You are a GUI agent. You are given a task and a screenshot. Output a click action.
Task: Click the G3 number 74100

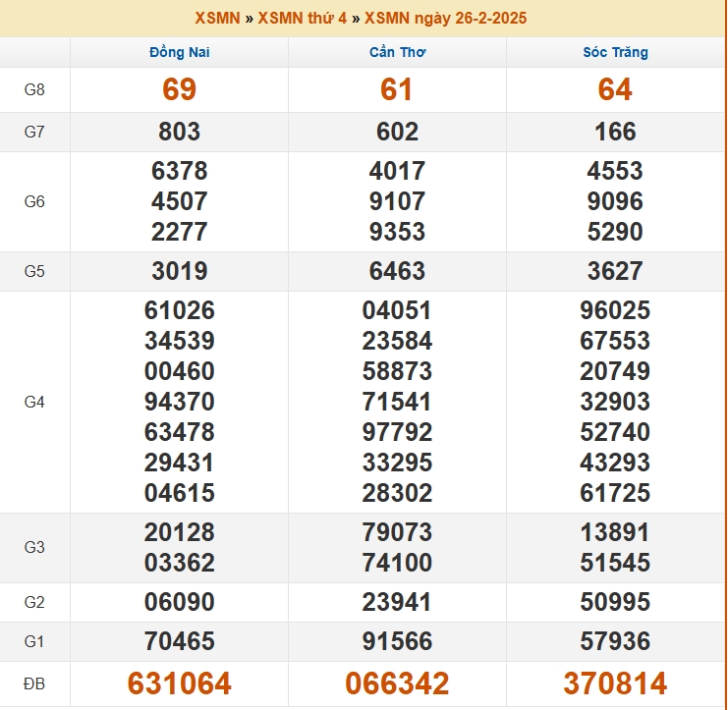pos(397,563)
